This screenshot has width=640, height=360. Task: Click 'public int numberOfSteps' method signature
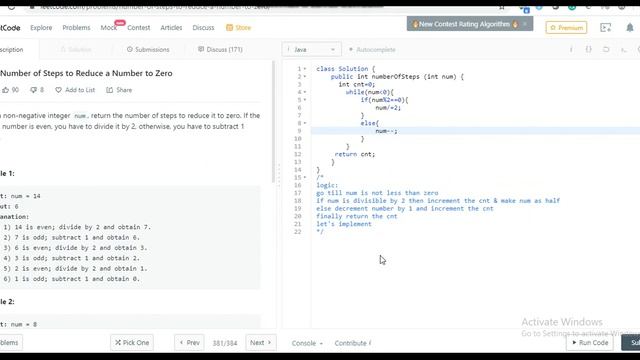click(397, 77)
